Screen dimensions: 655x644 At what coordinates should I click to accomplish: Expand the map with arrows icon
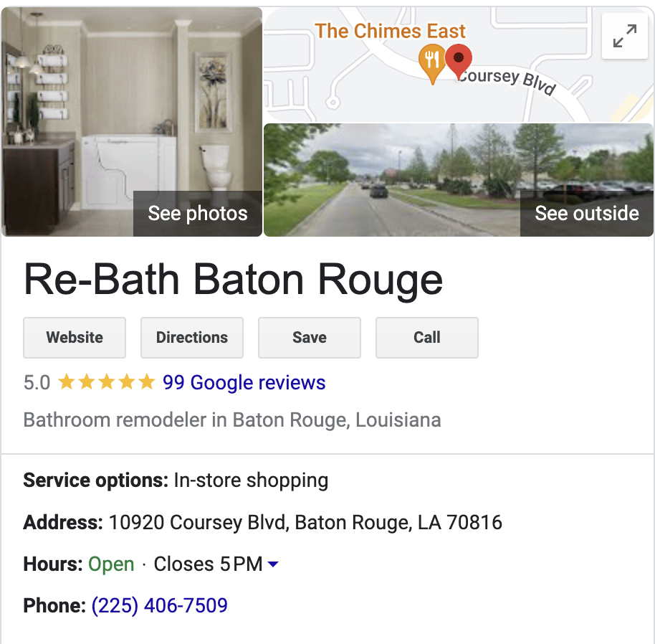[x=624, y=36]
